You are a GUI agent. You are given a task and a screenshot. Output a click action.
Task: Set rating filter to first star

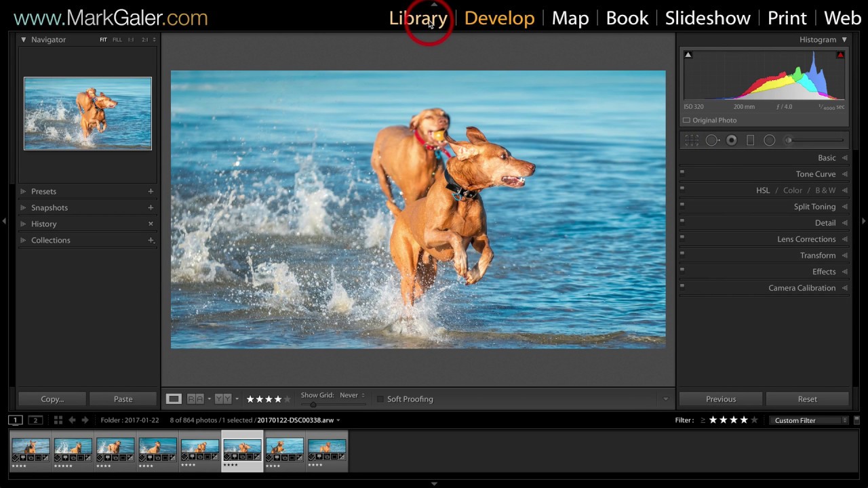click(713, 420)
